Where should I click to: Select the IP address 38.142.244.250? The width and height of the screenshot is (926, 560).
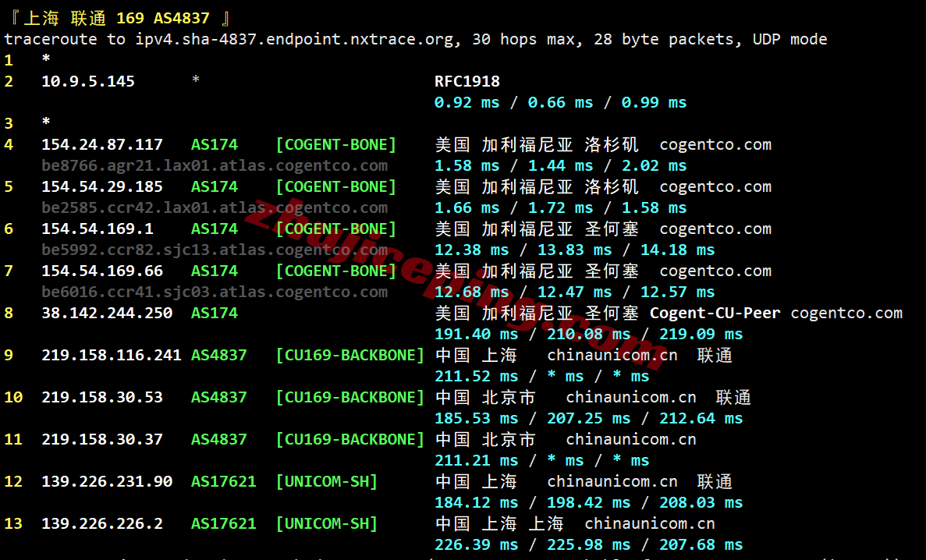pos(107,313)
